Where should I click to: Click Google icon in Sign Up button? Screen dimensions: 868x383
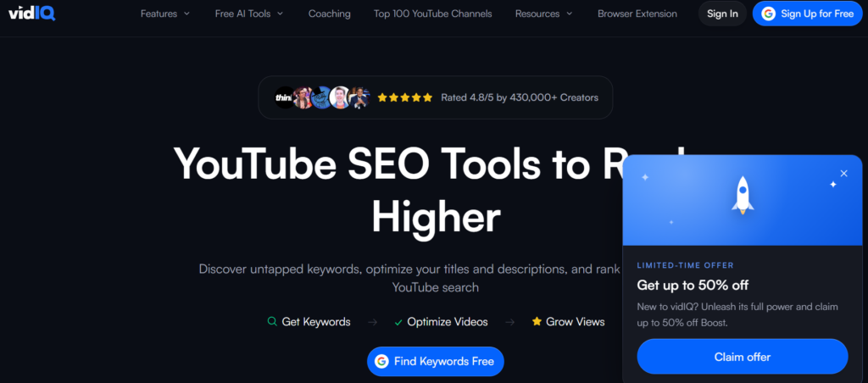click(768, 14)
